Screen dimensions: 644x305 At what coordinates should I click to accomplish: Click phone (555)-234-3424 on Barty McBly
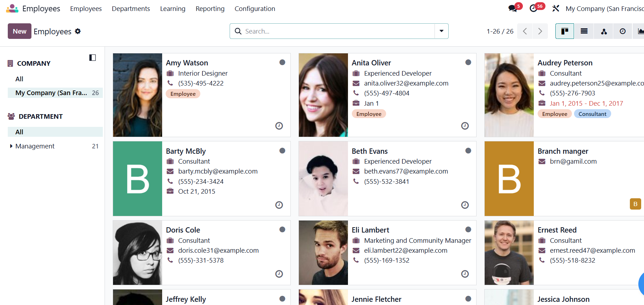201,181
